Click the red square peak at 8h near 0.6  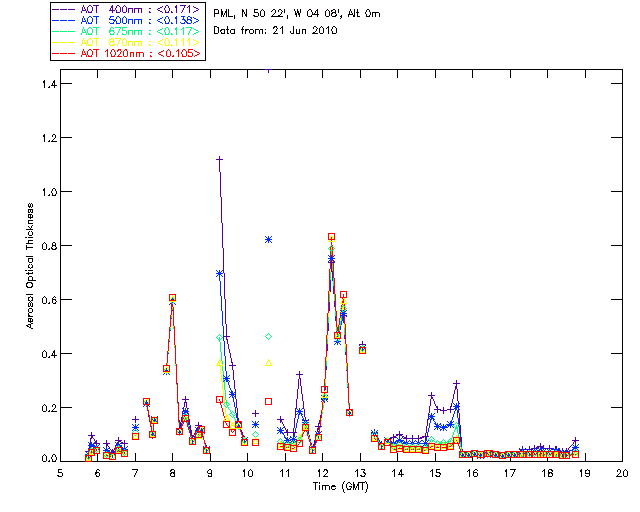[x=172, y=298]
